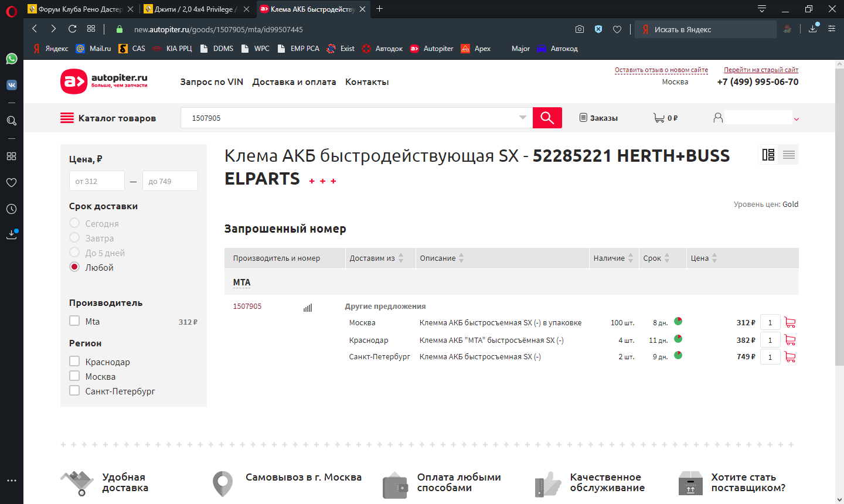Switch to grouped tile view icon

click(x=768, y=155)
